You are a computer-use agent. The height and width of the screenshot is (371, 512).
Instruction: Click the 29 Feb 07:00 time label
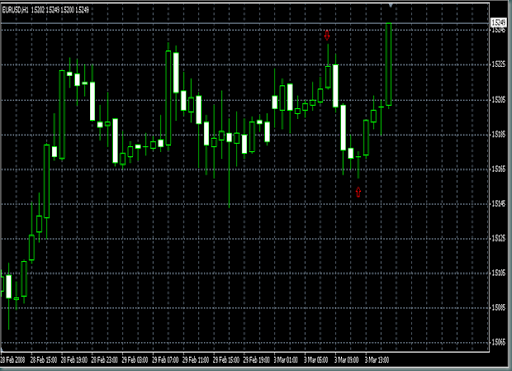[x=165, y=360]
